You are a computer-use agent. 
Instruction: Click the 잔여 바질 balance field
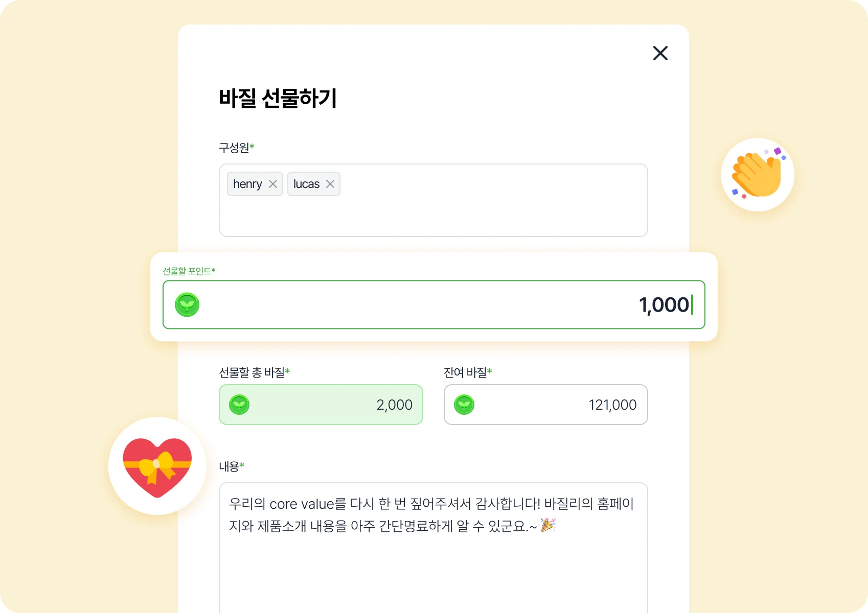pos(545,405)
